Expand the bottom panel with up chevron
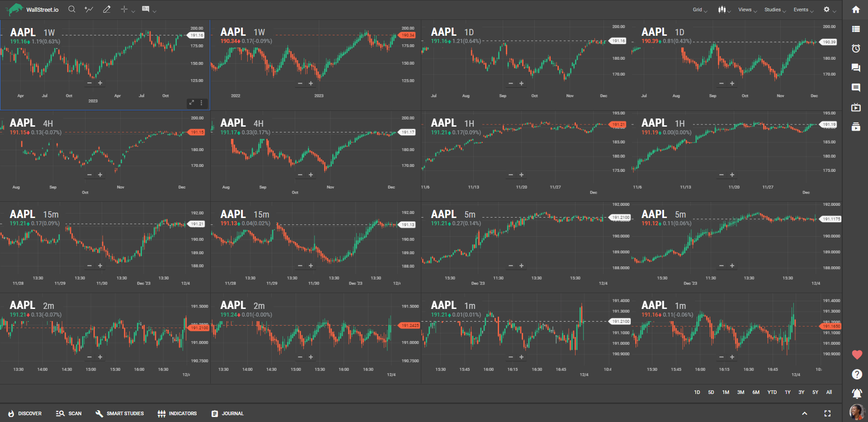The image size is (868, 422). pos(804,413)
